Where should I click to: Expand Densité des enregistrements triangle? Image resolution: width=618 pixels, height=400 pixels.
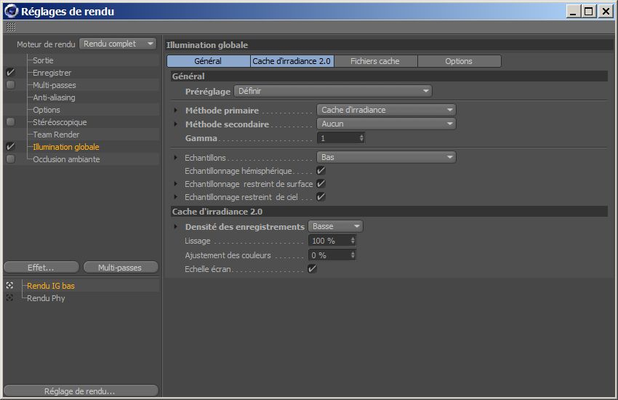click(176, 227)
